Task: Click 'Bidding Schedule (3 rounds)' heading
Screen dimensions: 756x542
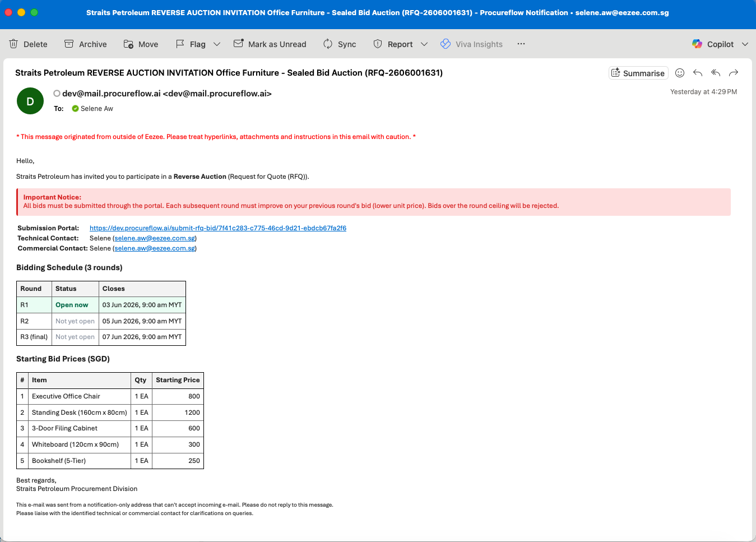Action: tap(69, 267)
